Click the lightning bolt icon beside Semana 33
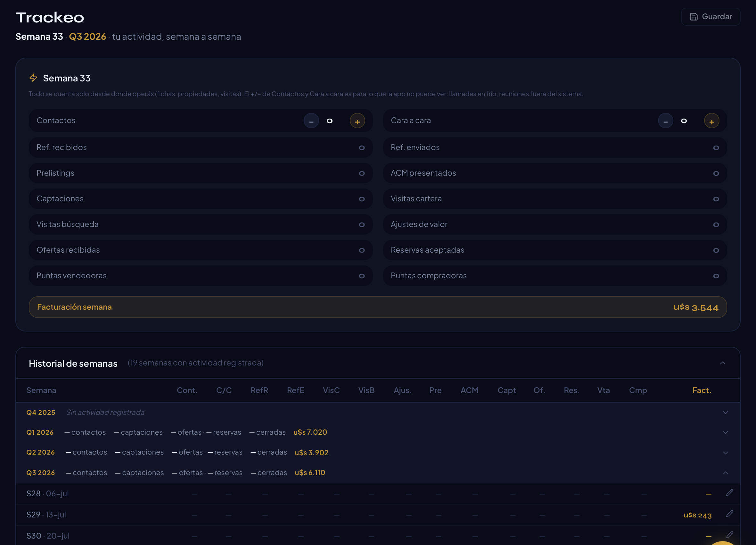 pos(33,78)
